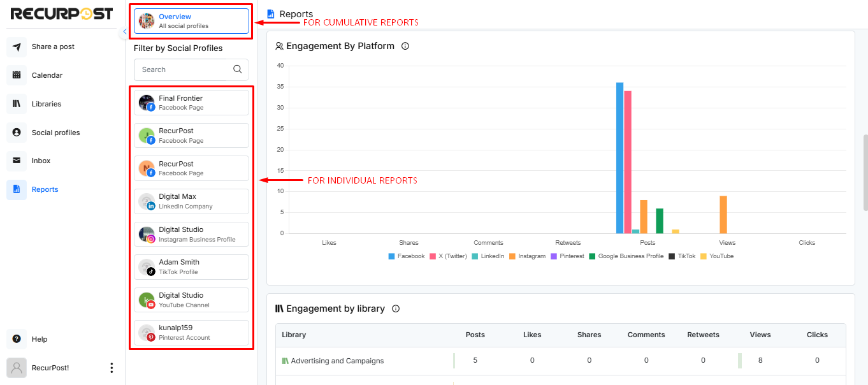
Task: Select Overview for all social profiles
Action: coord(191,21)
